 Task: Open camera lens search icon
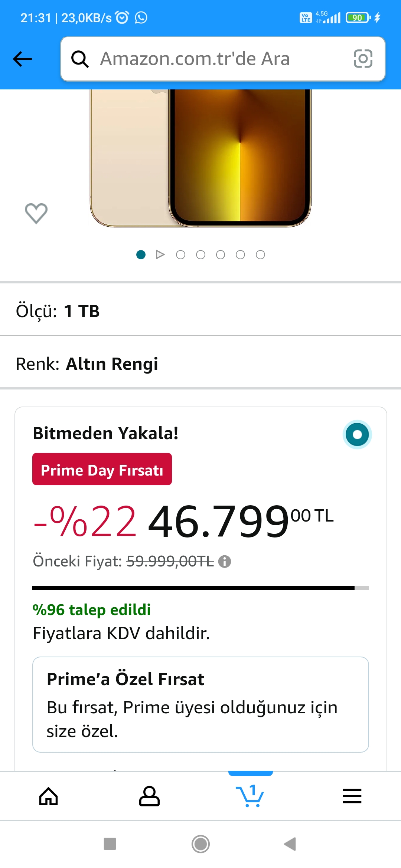pyautogui.click(x=363, y=59)
